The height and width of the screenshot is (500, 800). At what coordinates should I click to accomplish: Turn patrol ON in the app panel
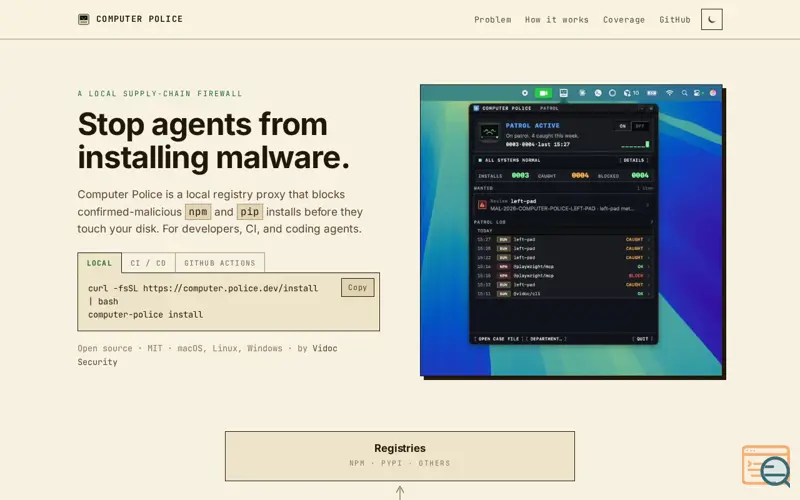(x=622, y=126)
